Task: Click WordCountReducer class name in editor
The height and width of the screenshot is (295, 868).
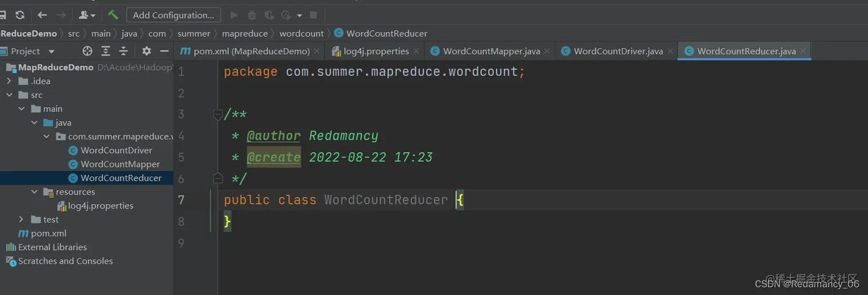Action: point(386,200)
